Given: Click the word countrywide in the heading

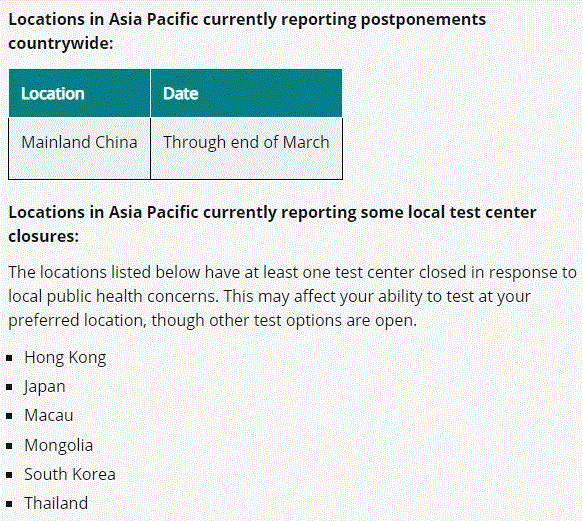Looking at the screenshot, I should tap(61, 44).
